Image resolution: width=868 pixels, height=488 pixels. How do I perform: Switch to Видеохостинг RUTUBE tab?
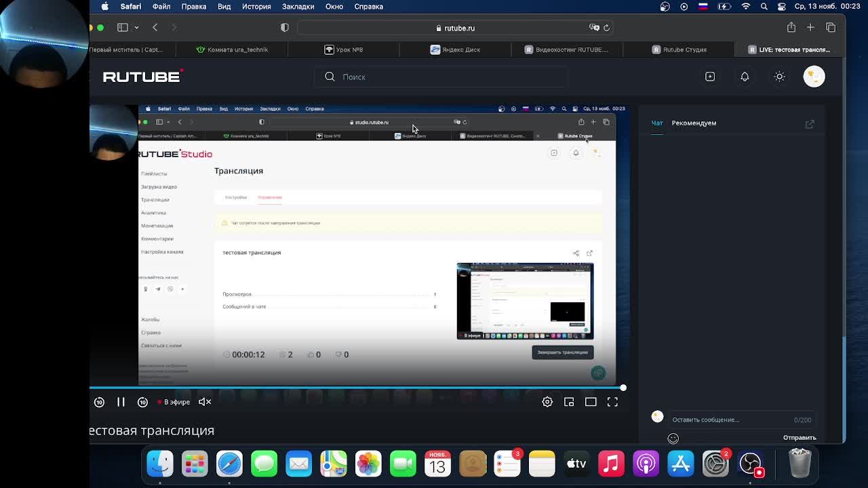coord(567,49)
